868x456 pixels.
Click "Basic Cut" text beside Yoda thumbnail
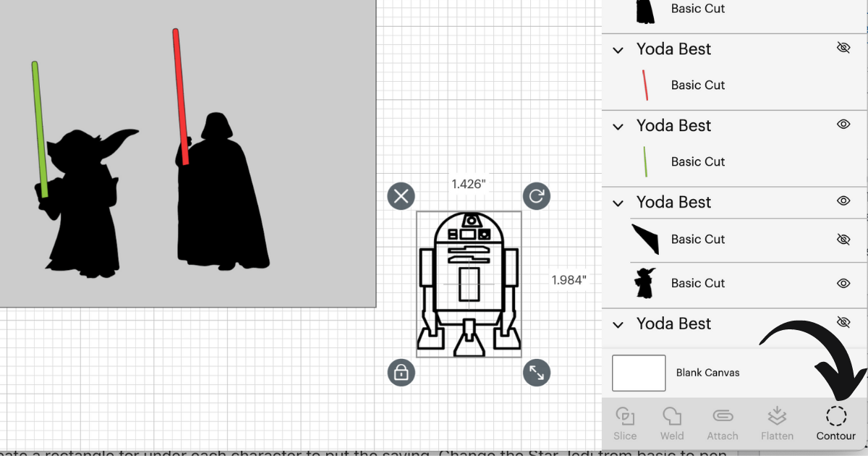coord(698,283)
